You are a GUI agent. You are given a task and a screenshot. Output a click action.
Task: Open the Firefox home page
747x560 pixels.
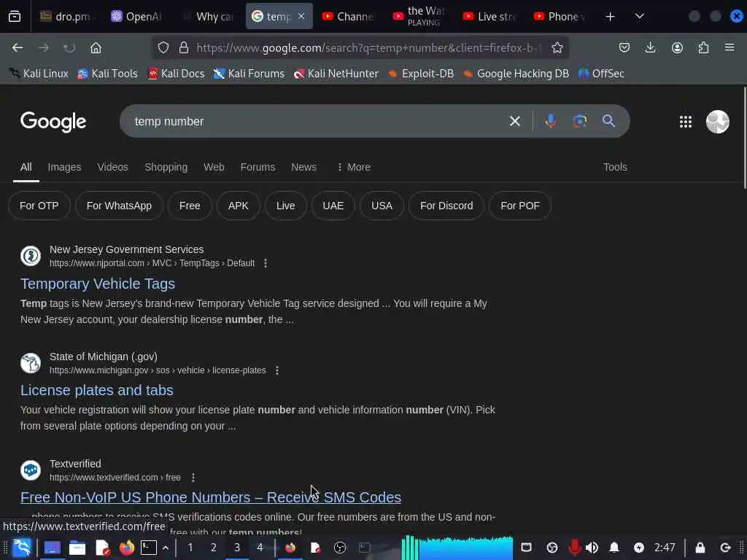click(x=96, y=47)
